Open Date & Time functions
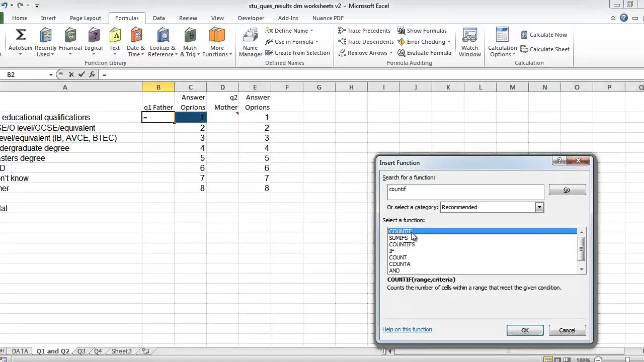The image size is (644, 362). pyautogui.click(x=136, y=42)
